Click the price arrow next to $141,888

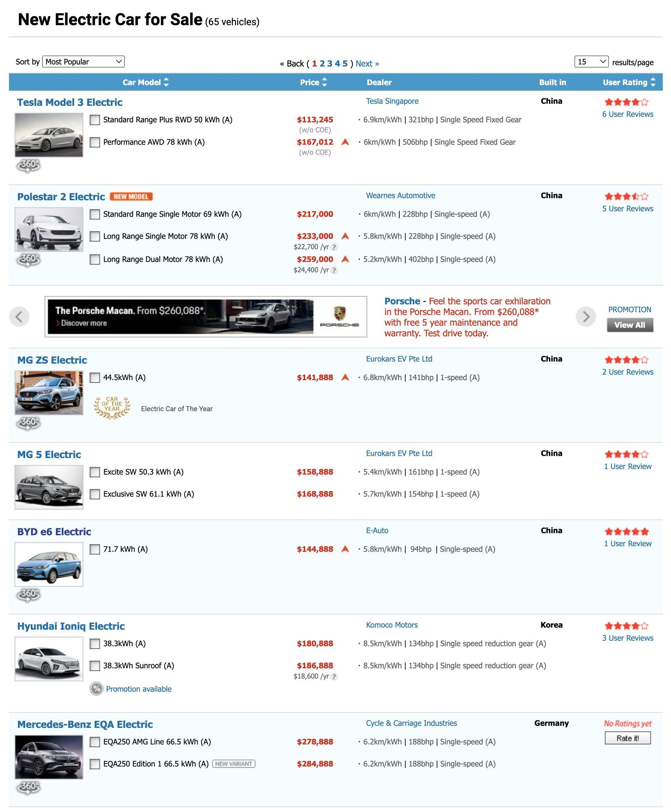tap(345, 378)
